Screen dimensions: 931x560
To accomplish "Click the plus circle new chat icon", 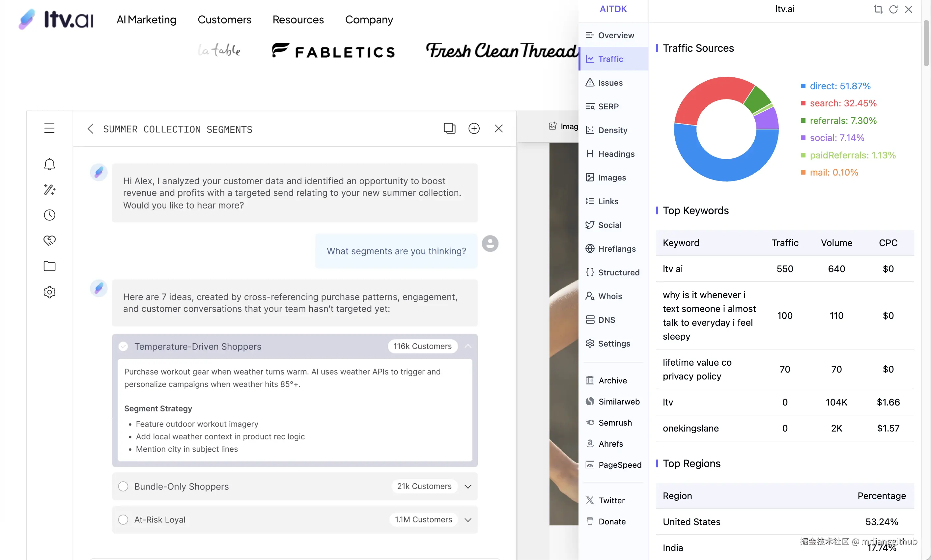I will (474, 128).
